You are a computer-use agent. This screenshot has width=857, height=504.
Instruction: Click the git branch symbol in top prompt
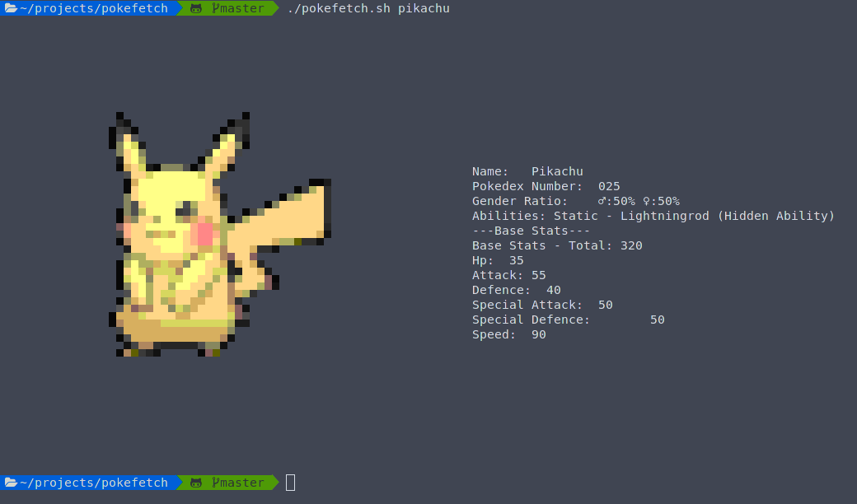(x=215, y=8)
